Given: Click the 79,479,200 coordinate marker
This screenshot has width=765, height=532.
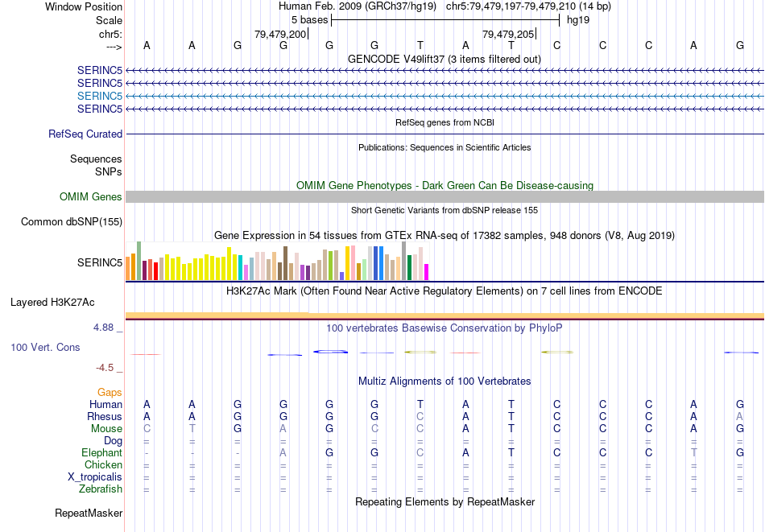Looking at the screenshot, I should tap(280, 34).
